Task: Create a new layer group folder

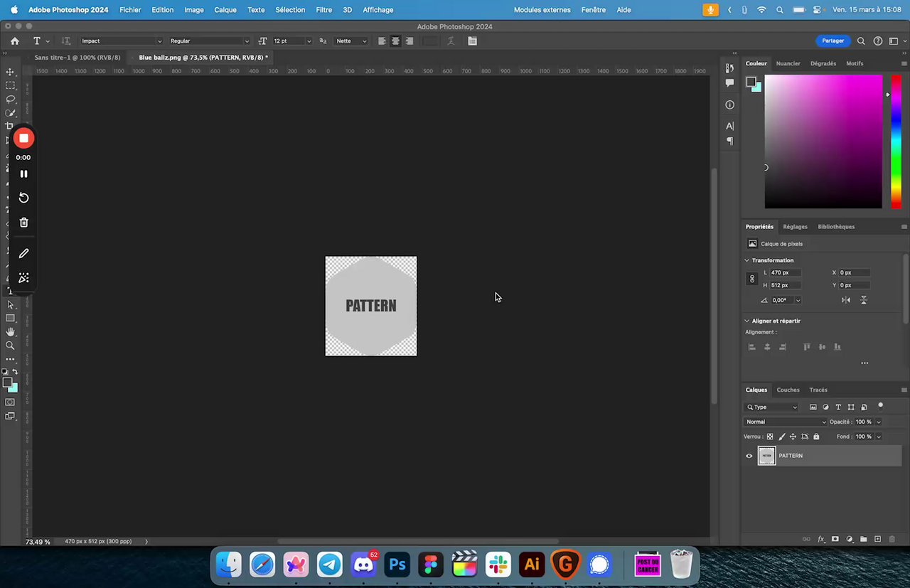Action: 864,539
